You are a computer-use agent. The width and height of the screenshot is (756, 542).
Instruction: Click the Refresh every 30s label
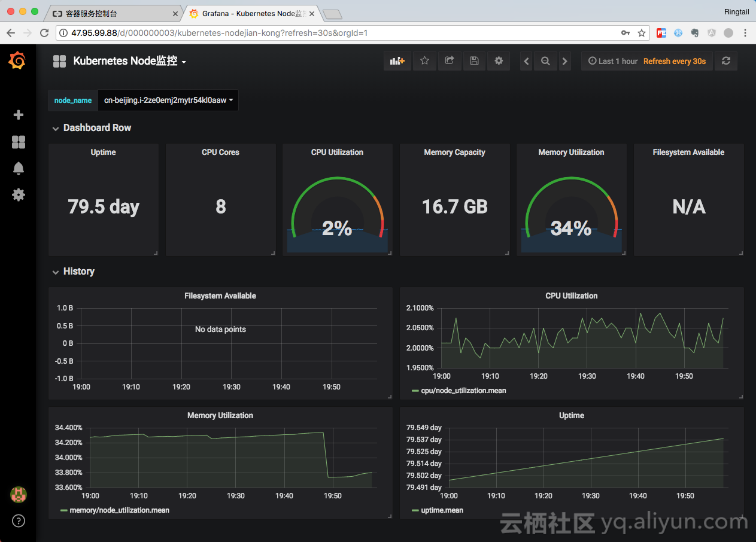675,61
